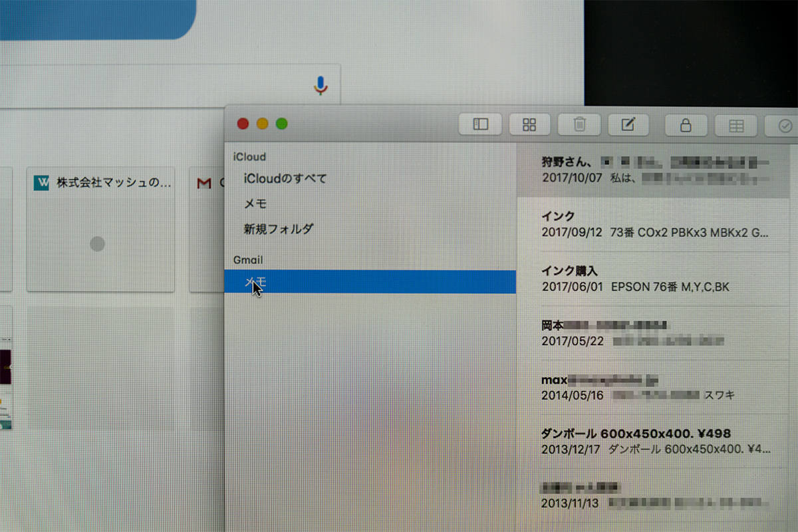Show attachments browser grid in Notes
798x532 pixels.
click(x=530, y=124)
